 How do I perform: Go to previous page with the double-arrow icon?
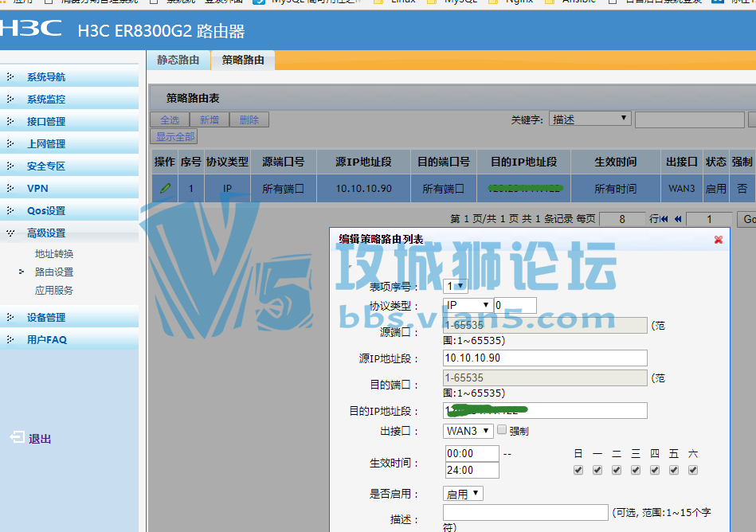click(x=678, y=219)
